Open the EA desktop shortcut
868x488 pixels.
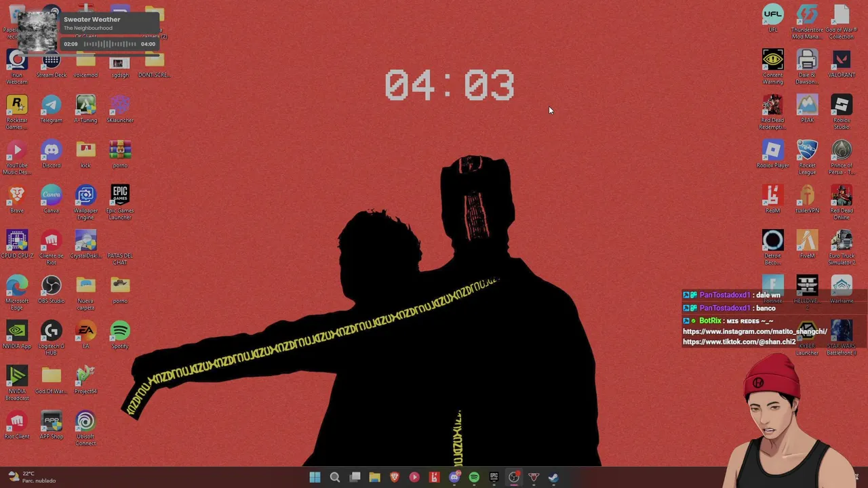[85, 335]
